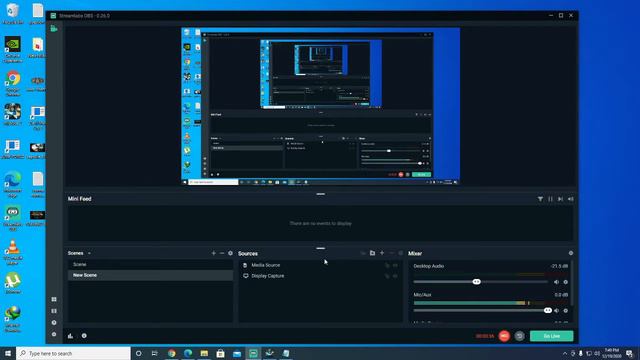The height and width of the screenshot is (360, 640).
Task: Click the stream preview canvas
Action: coord(320,106)
